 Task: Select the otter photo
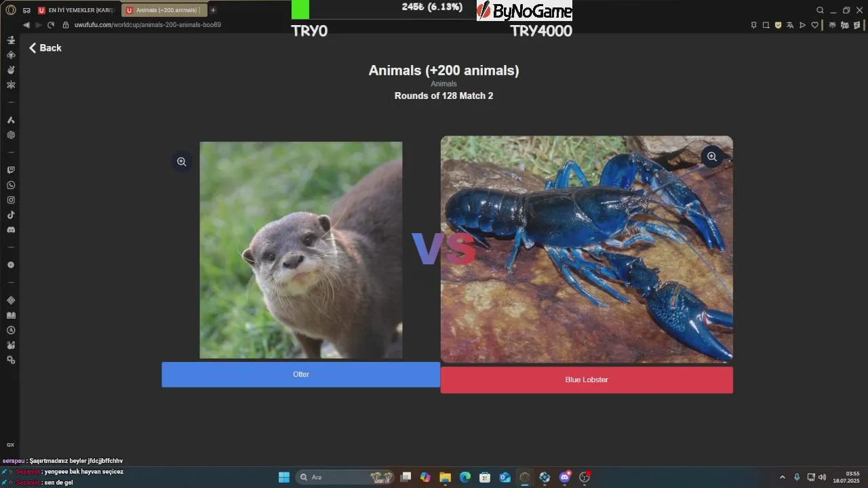pyautogui.click(x=301, y=250)
